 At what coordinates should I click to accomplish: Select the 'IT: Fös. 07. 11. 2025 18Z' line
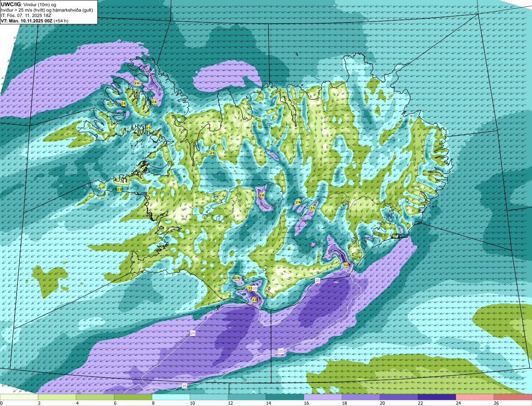coord(26,15)
